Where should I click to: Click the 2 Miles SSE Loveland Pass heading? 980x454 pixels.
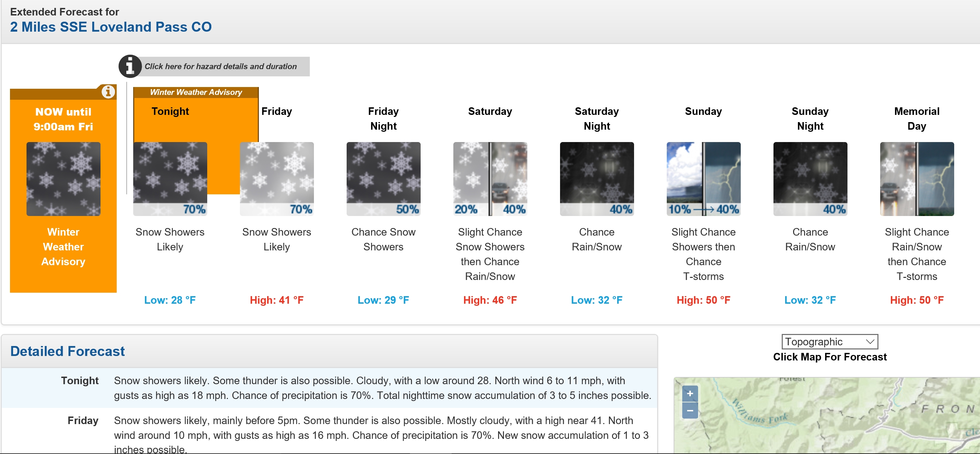[111, 27]
